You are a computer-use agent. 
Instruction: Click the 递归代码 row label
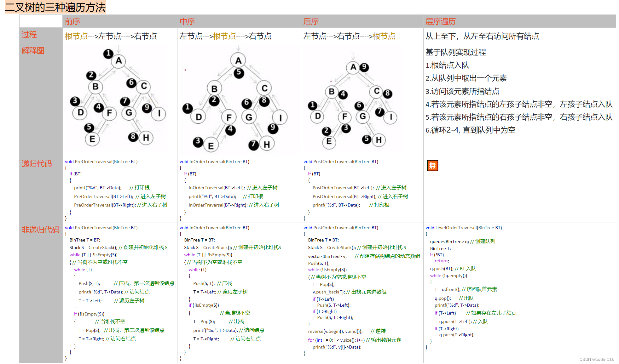37,164
